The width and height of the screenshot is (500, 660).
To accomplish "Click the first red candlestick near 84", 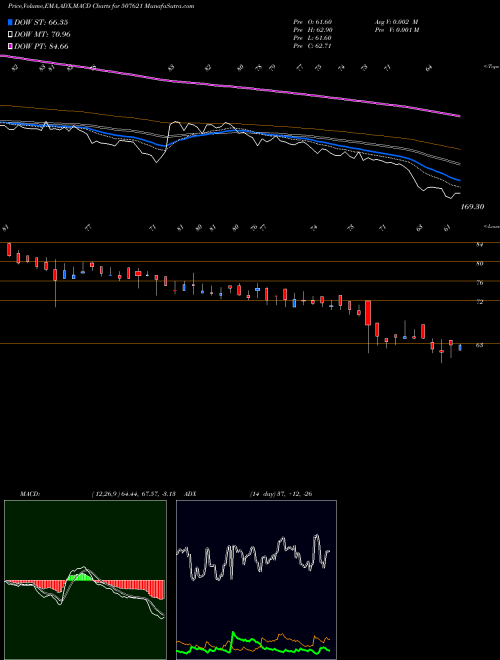I will 8,249.
